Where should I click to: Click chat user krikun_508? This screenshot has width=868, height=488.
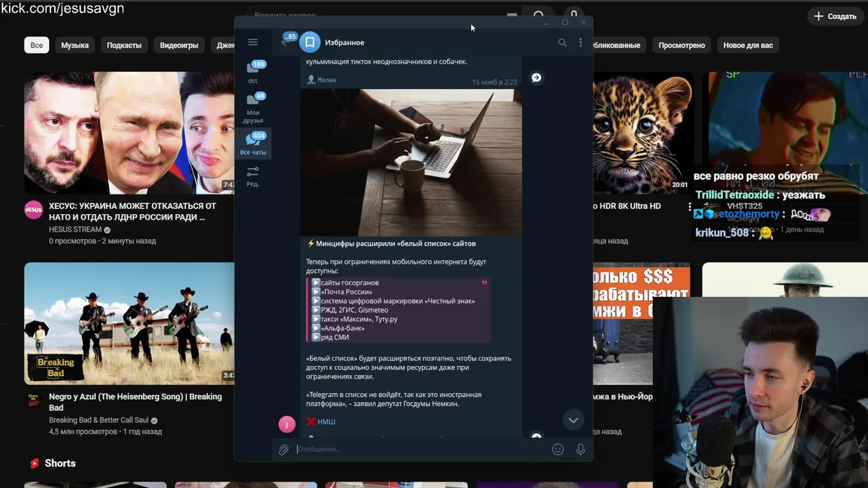click(x=722, y=232)
